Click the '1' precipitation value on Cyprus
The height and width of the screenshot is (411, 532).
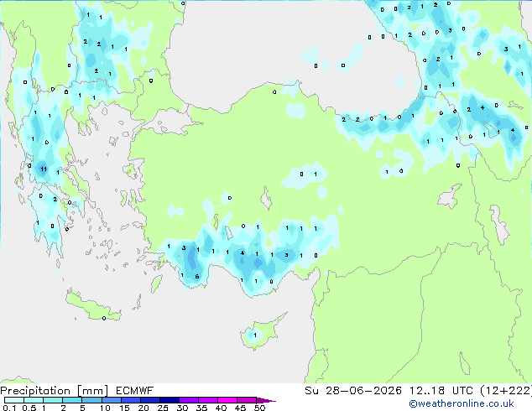click(x=255, y=336)
